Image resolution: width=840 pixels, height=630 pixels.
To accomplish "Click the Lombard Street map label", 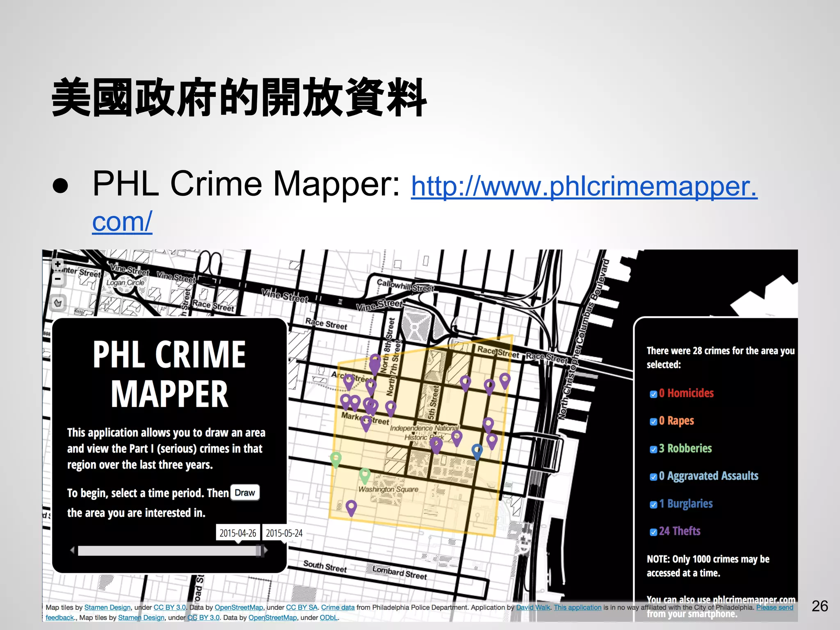I will pos(400,573).
